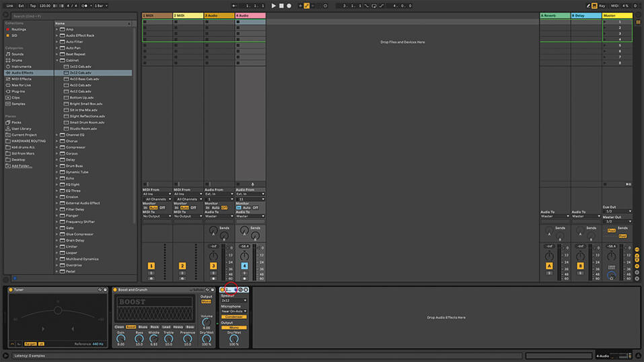Collapse the Cabinet folder
644x362 pixels.
pyautogui.click(x=57, y=61)
